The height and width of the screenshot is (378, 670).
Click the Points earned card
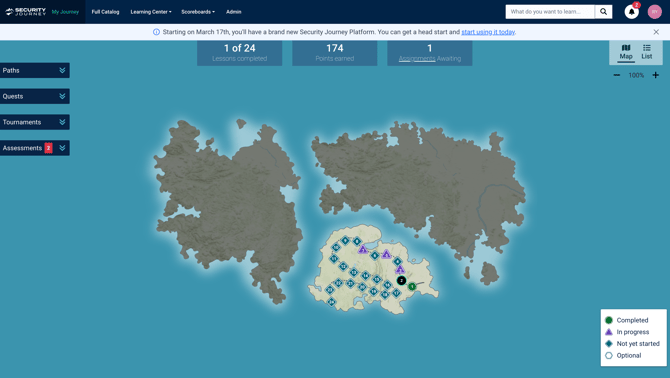[x=335, y=53]
